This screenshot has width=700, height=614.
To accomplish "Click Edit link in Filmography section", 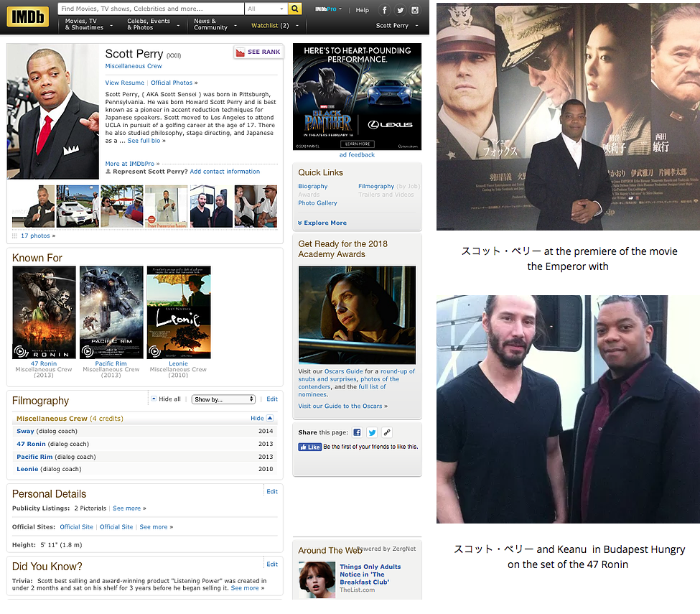I will (272, 399).
